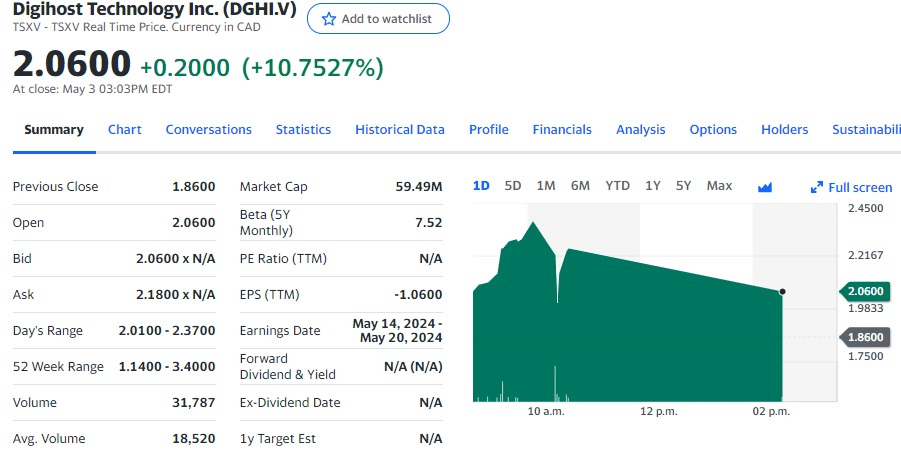
Task: Switch chart range to 5D
Action: click(x=513, y=186)
